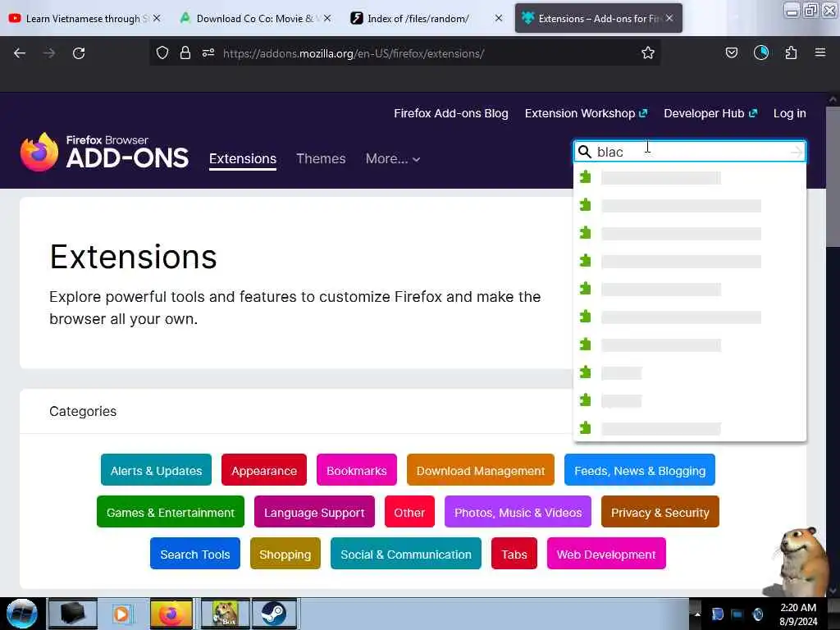Close the Index of /files/random/ tab

point(498,18)
